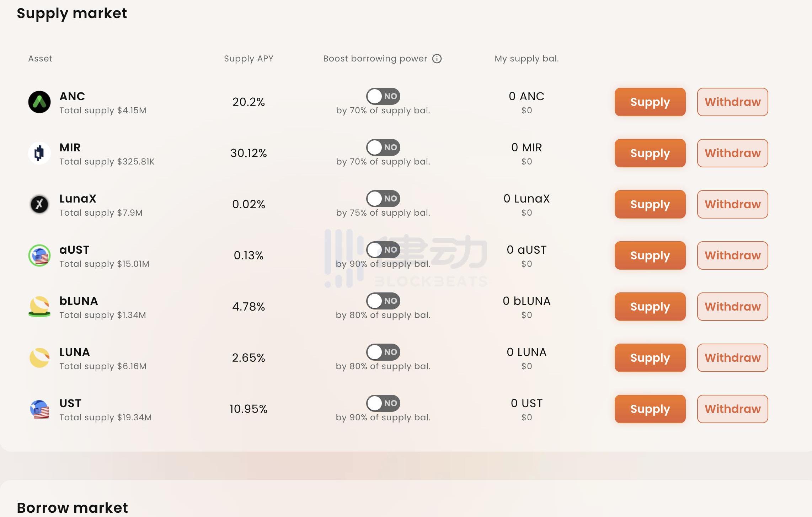
Task: Turn on the UST boost toggle
Action: [383, 403]
